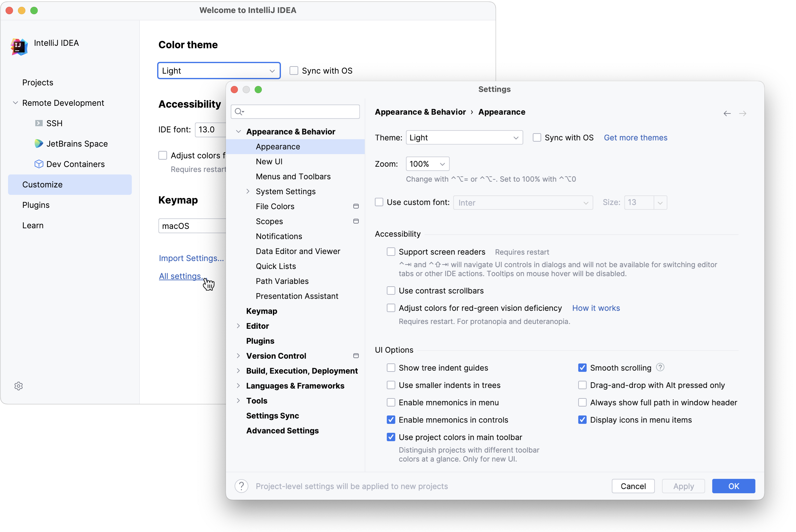
Task: Click the Settings search field
Action: pyautogui.click(x=295, y=112)
